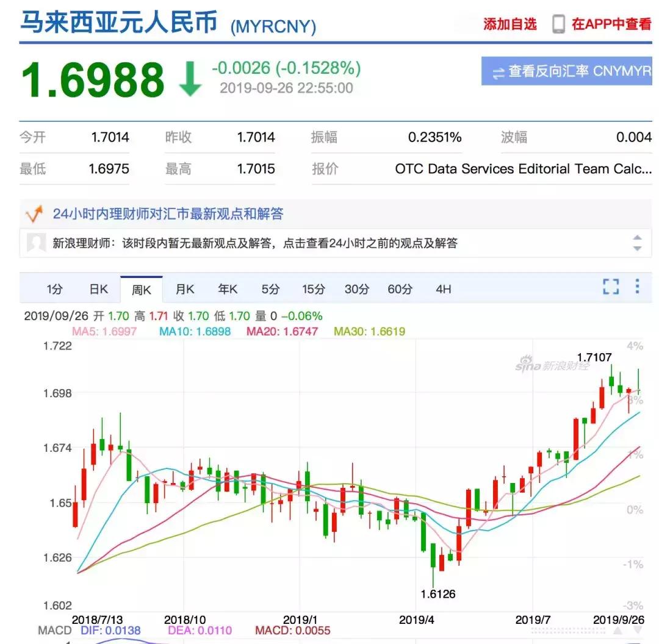Switch to the 月K chart tab
659x644 pixels.
(184, 288)
